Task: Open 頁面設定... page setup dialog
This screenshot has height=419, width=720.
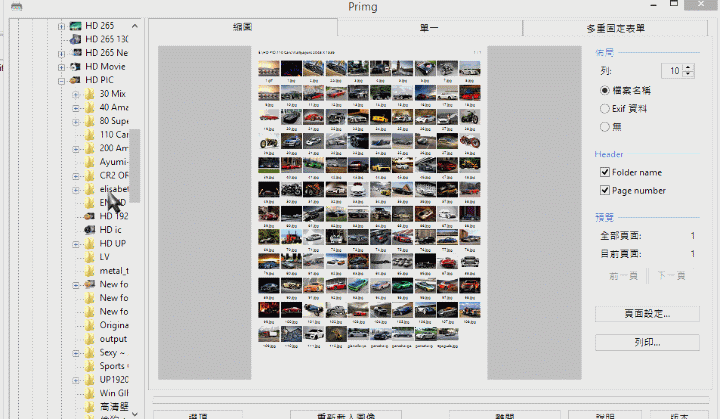Action: coord(647,314)
